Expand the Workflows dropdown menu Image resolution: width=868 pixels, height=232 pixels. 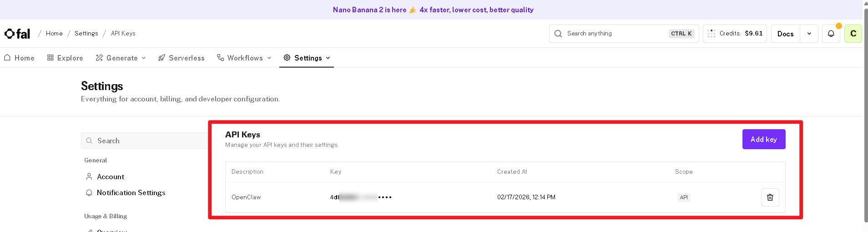(x=244, y=58)
